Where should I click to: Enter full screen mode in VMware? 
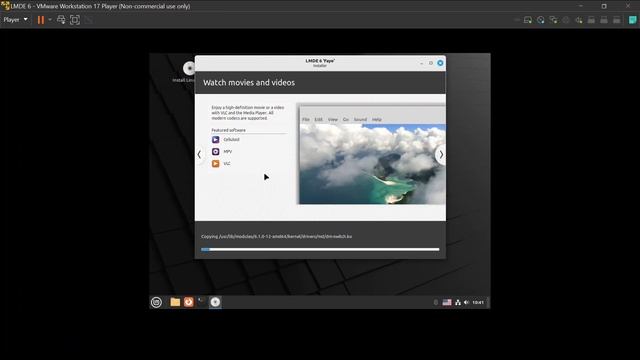pyautogui.click(x=75, y=20)
